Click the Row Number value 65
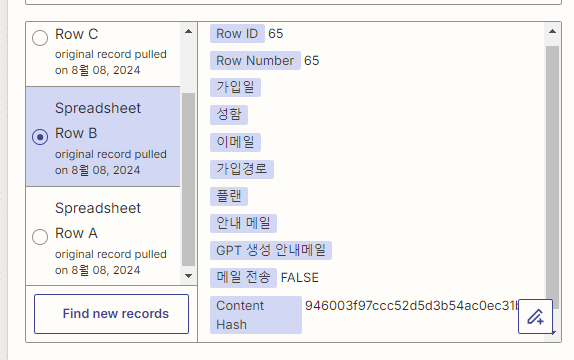Viewport: 574px width, 360px height. (312, 60)
